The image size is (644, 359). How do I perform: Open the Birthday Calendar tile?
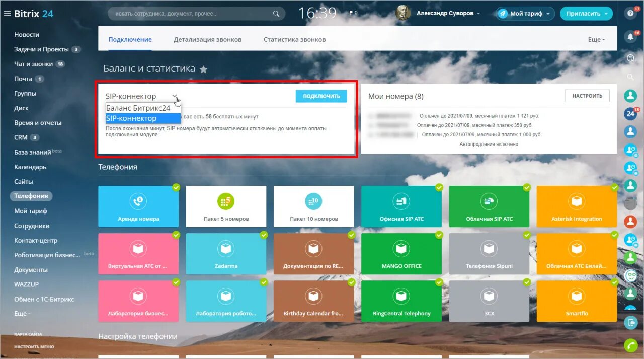pos(313,301)
